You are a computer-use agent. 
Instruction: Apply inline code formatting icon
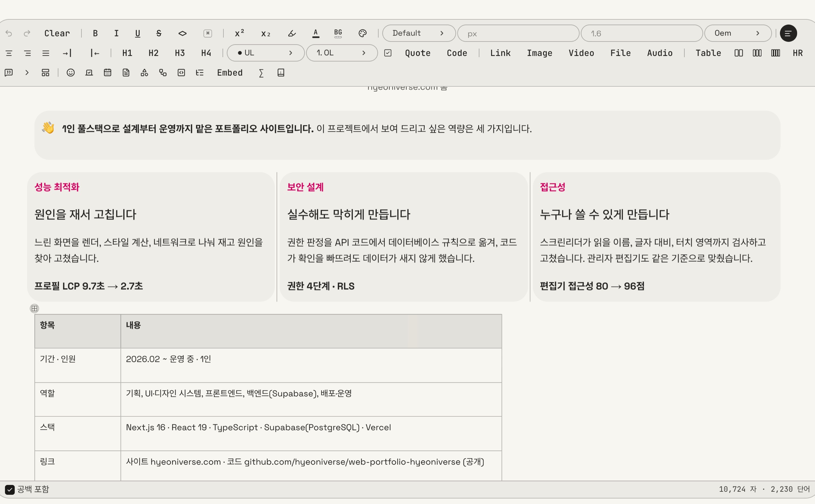182,33
